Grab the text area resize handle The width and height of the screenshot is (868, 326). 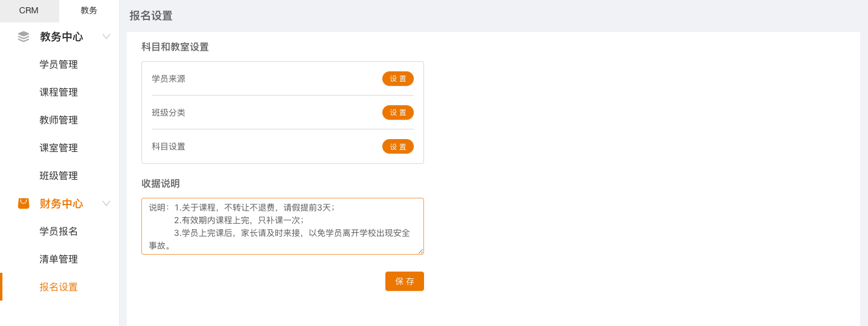pos(421,252)
